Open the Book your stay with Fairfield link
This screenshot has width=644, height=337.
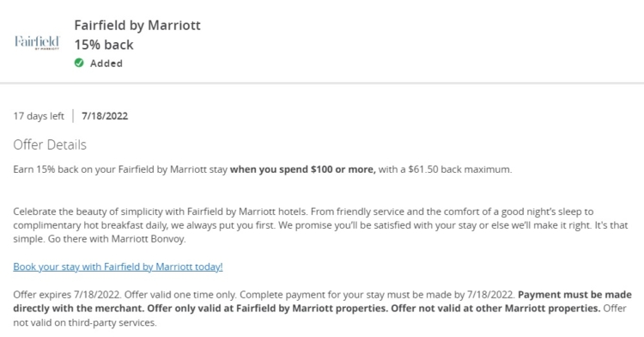click(x=118, y=267)
